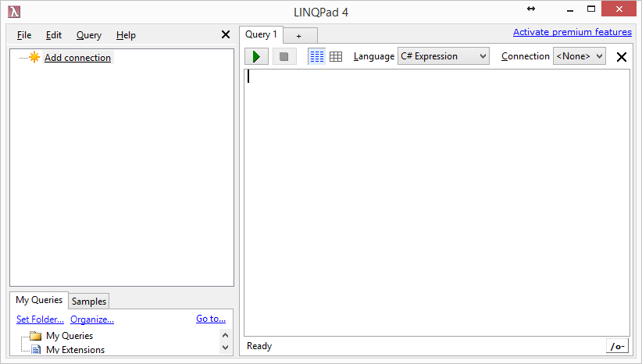This screenshot has width=642, height=364.
Task: Switch to the My Queries tab
Action: point(39,300)
